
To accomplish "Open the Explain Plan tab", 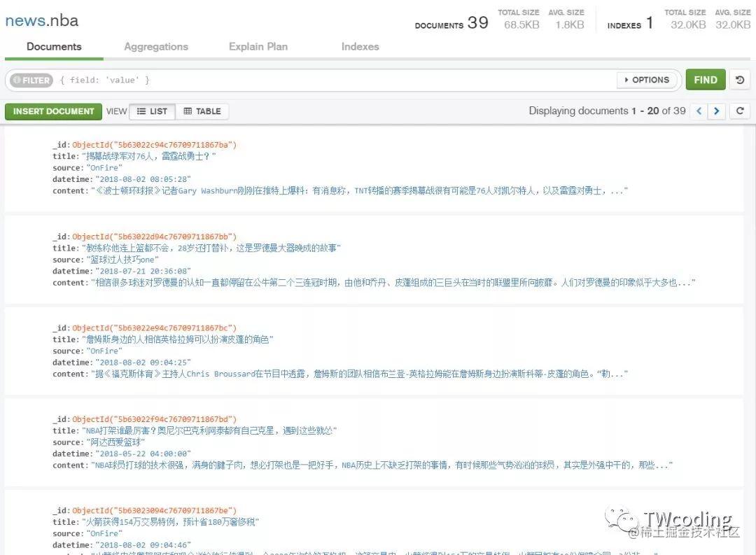I will pyautogui.click(x=258, y=47).
